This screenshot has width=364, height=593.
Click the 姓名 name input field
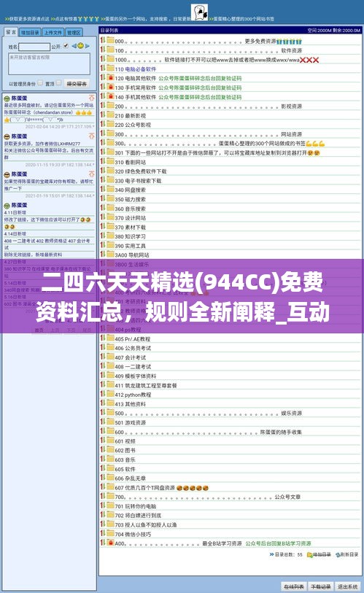(x=34, y=47)
